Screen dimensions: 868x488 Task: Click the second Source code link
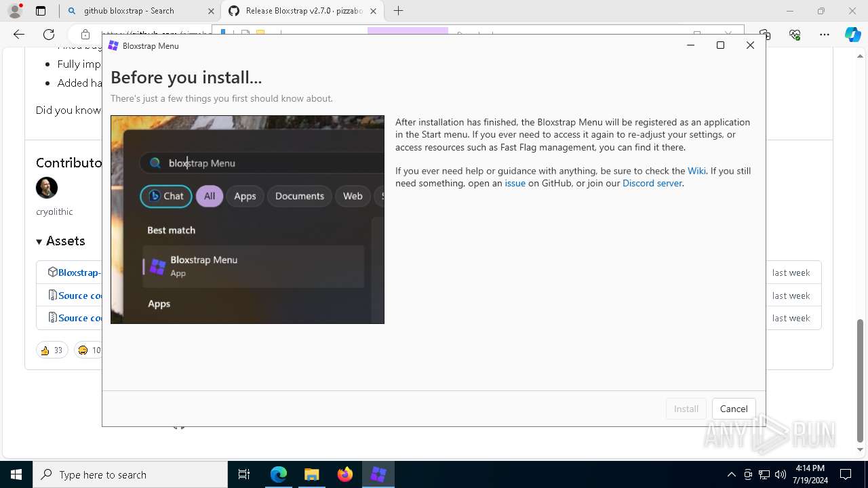click(x=80, y=318)
